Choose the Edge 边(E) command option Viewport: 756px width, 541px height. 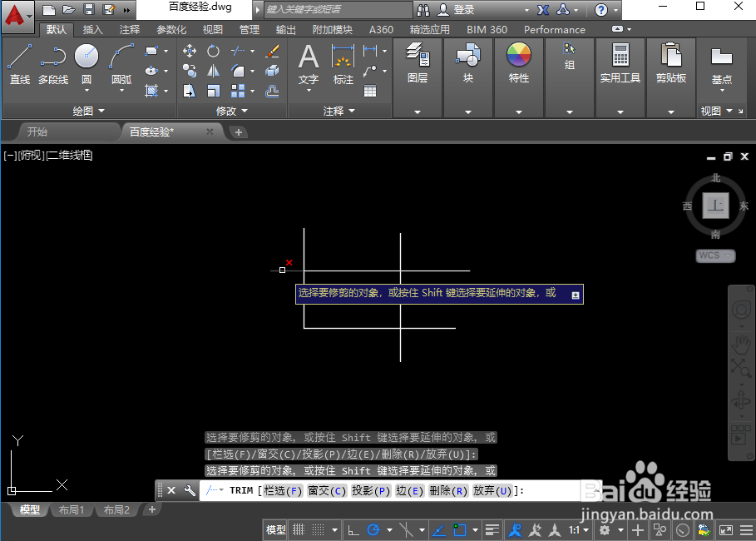pyautogui.click(x=410, y=491)
